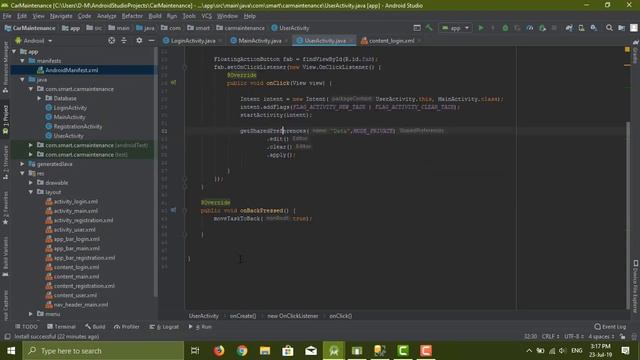Open the Logcat tool window
The height and width of the screenshot is (360, 640).
tap(164, 327)
